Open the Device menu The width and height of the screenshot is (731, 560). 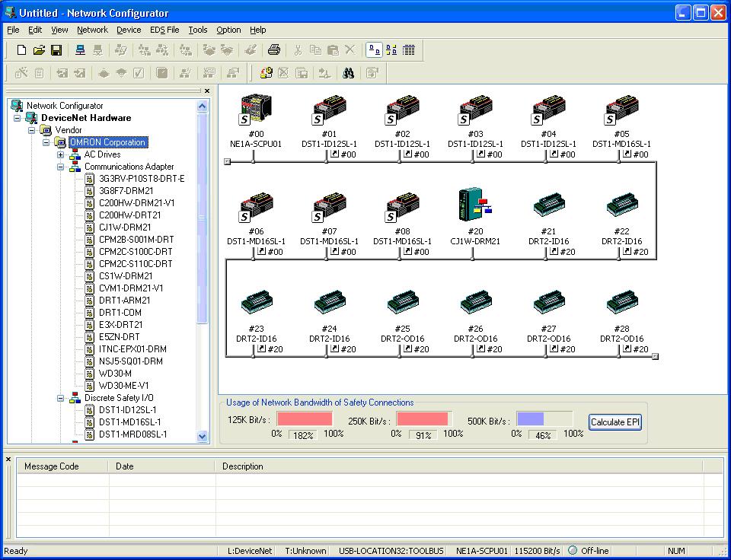(x=129, y=30)
